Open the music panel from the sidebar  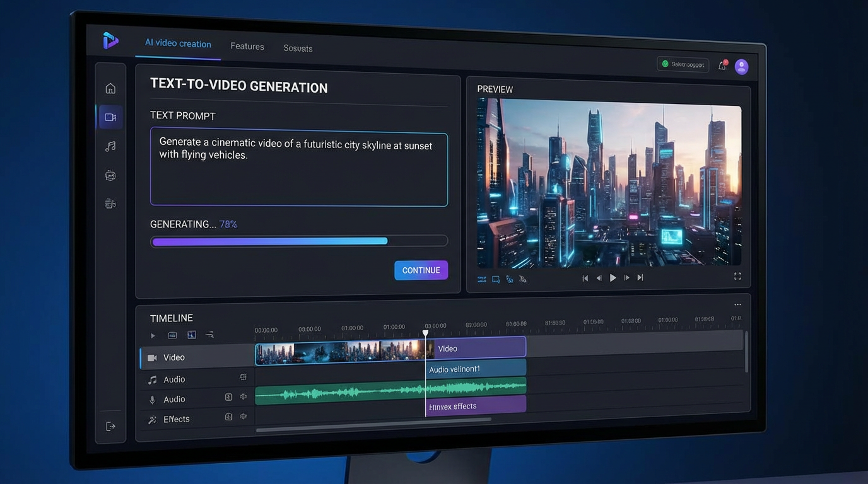coord(110,146)
